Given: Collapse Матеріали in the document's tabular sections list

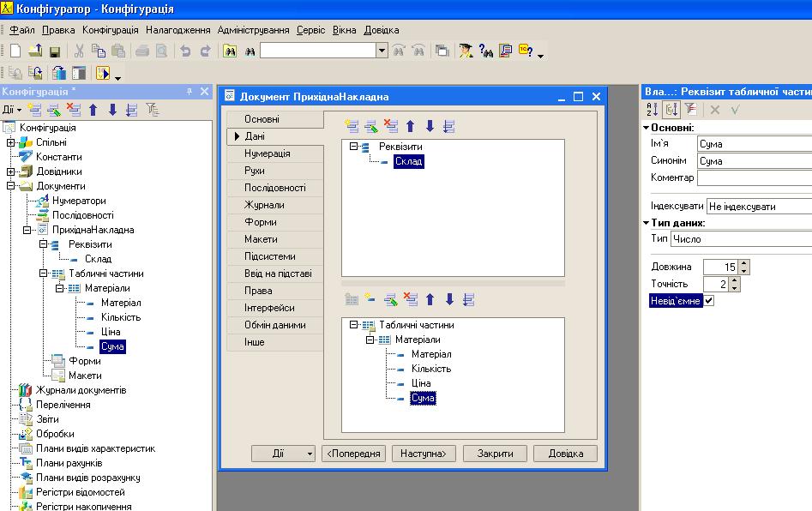Looking at the screenshot, I should click(370, 340).
